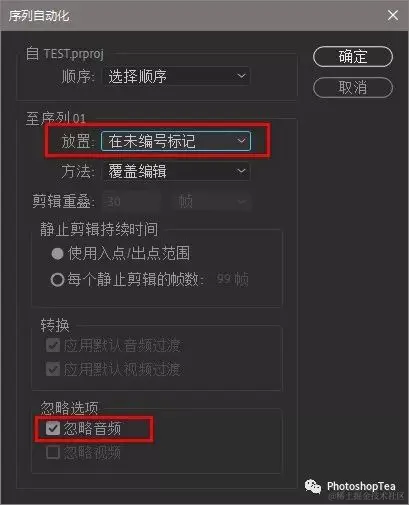This screenshot has width=409, height=505.
Task: Select the 每个静止剪辑的帧数 radio option
Action: tap(57, 280)
